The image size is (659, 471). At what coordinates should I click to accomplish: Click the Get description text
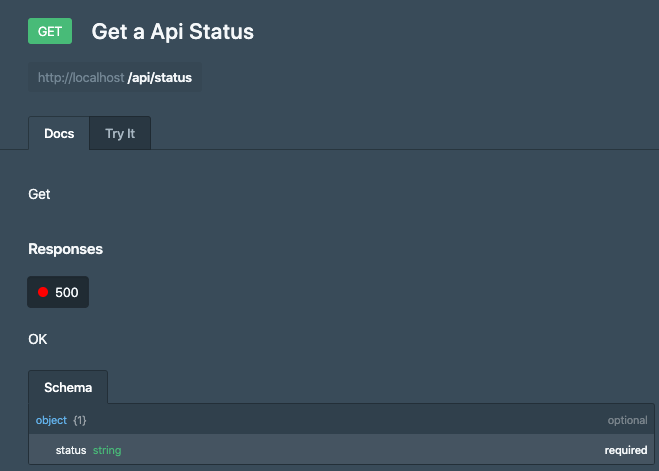pos(39,194)
